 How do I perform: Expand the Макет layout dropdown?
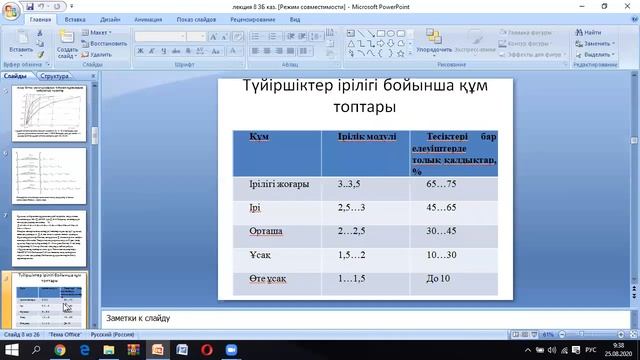(97, 33)
